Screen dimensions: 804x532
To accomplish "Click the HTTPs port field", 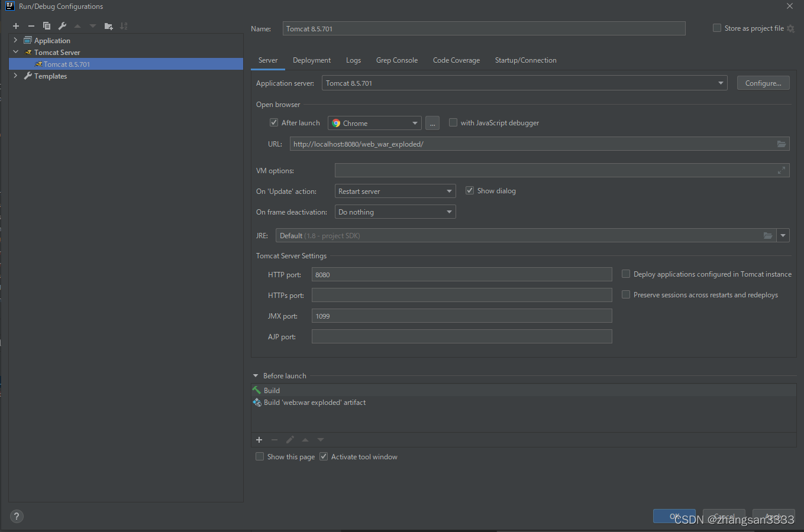I will [462, 295].
